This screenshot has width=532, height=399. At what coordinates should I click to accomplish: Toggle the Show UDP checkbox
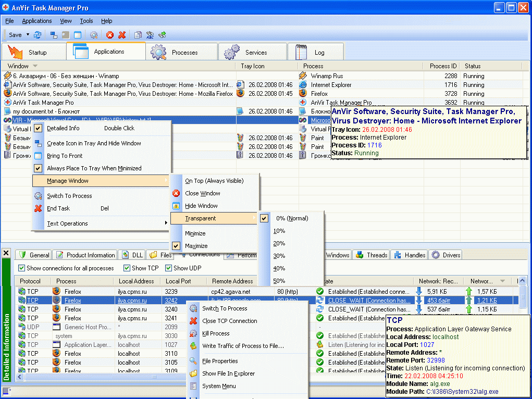169,268
